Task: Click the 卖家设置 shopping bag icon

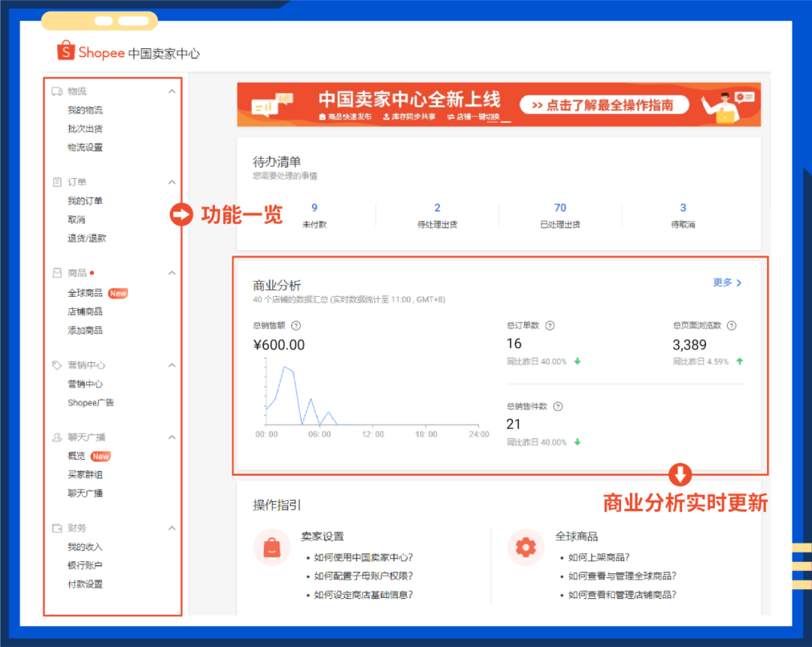Action: coord(271,547)
